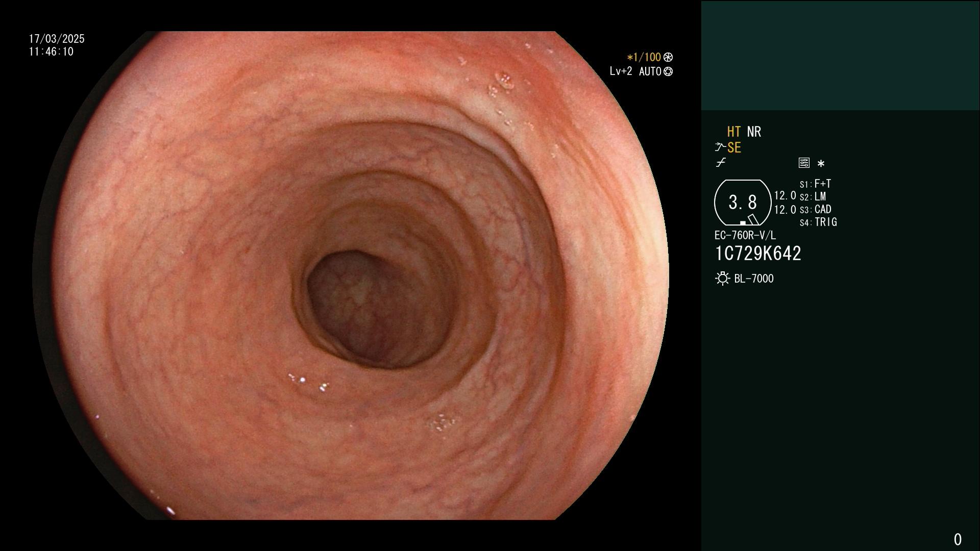The width and height of the screenshot is (980, 551).
Task: Click the sliders settings icon
Action: [x=804, y=163]
